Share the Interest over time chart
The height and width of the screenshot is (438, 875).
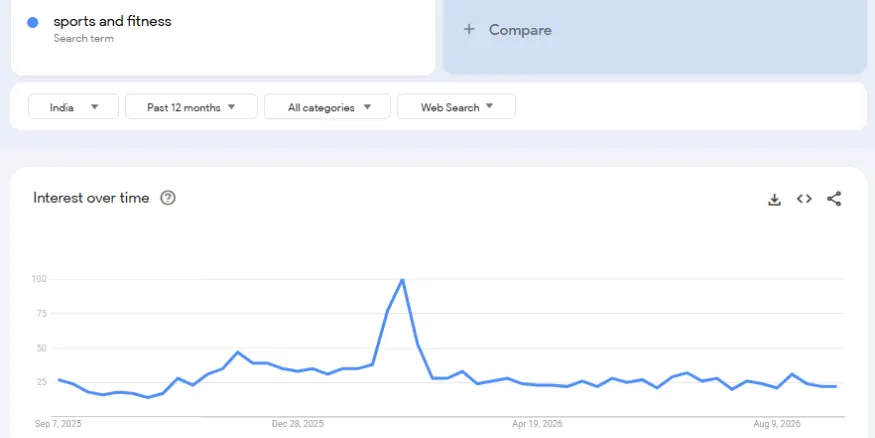(834, 199)
